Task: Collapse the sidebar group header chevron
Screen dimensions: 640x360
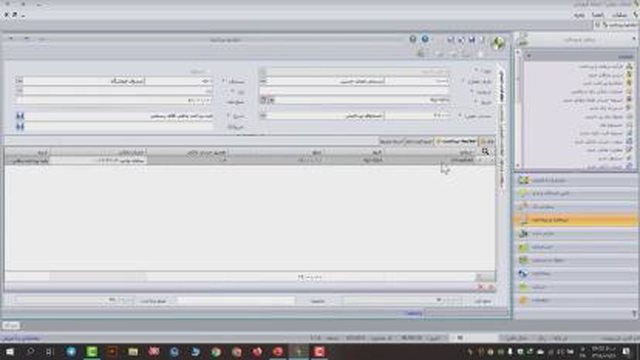Action: (x=529, y=56)
